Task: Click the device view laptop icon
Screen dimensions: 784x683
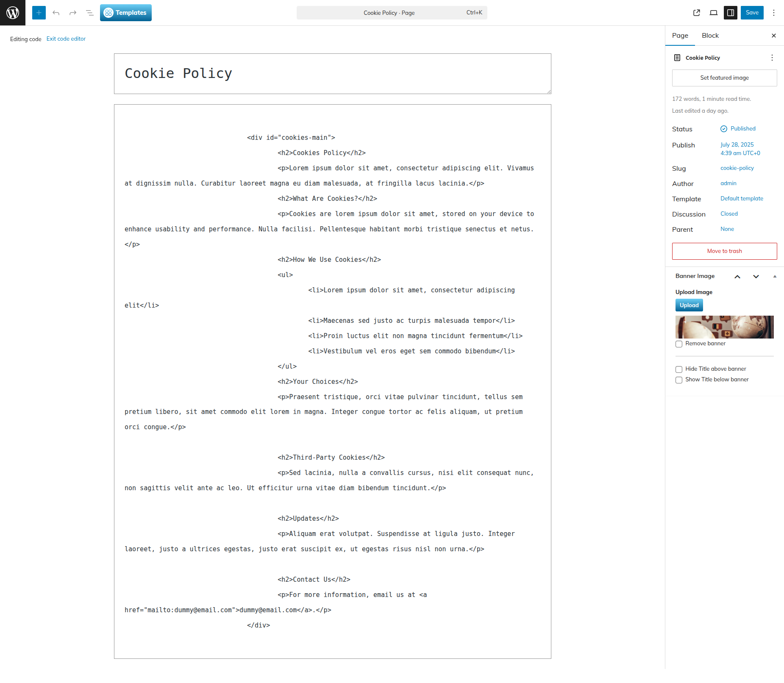Action: tap(714, 13)
